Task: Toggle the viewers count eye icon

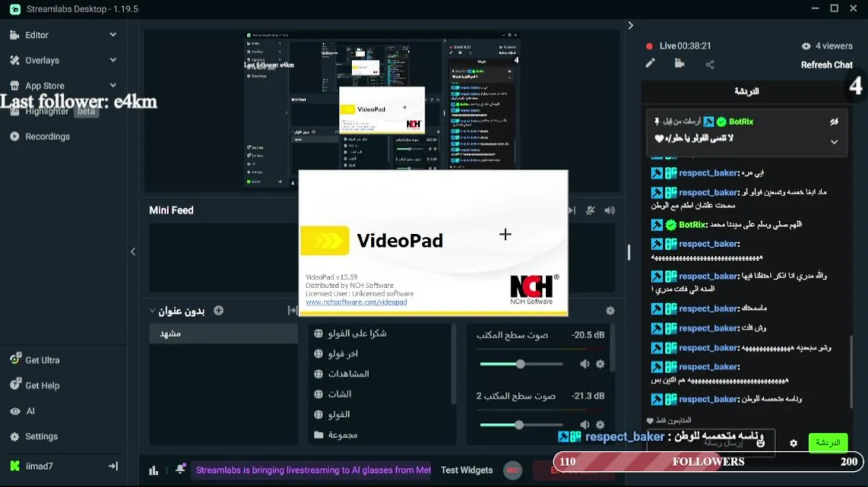Action: 806,46
